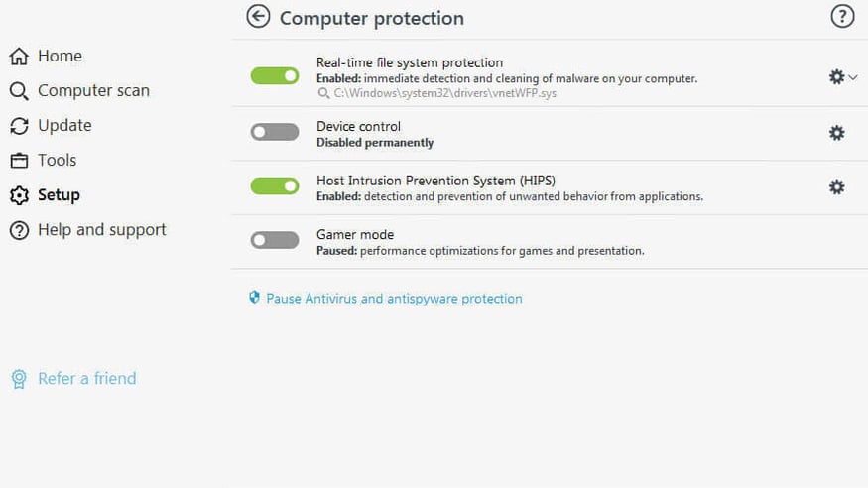
Task: Open the Refer a friend link
Action: 86,379
